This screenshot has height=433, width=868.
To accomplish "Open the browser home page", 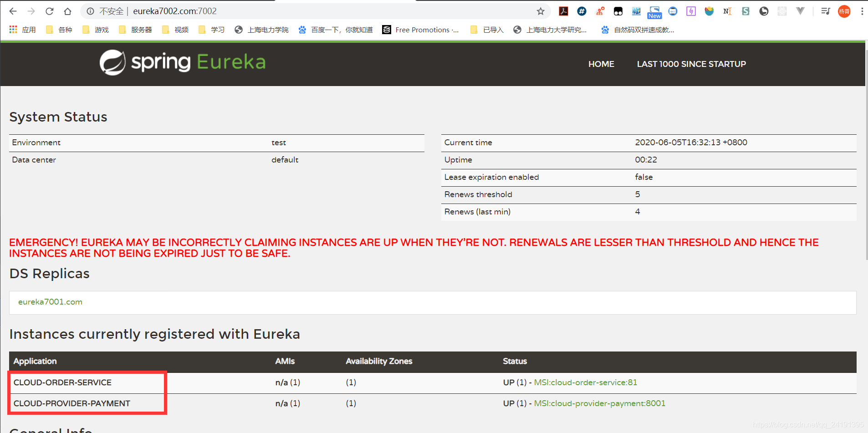I will click(x=67, y=11).
